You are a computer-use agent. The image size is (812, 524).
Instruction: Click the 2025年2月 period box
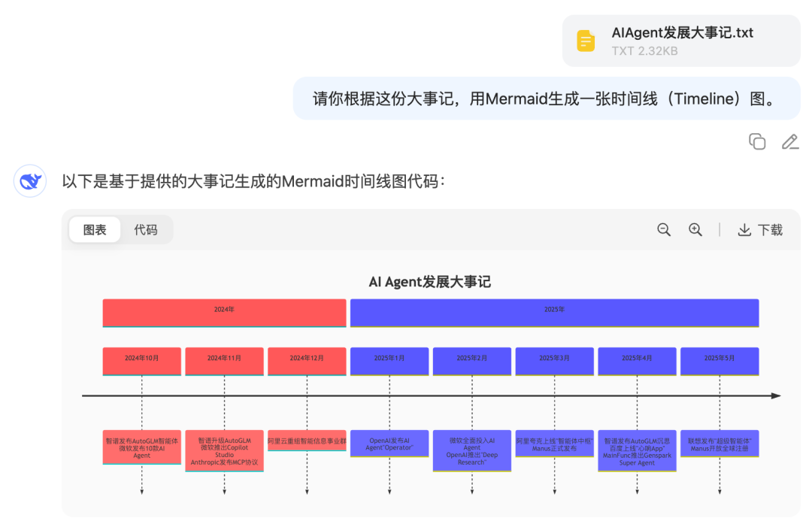[x=471, y=362]
